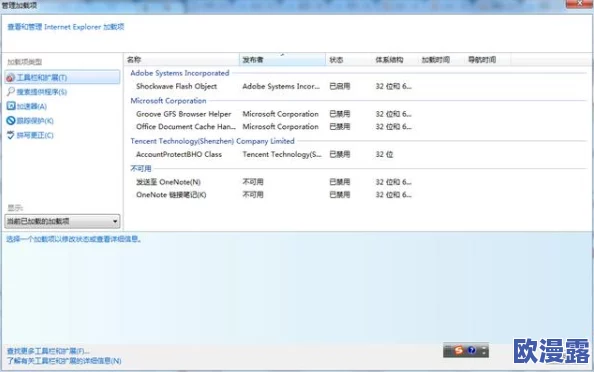Choose the 拼写更正(C) category
This screenshot has height=372, width=594.
click(x=30, y=135)
